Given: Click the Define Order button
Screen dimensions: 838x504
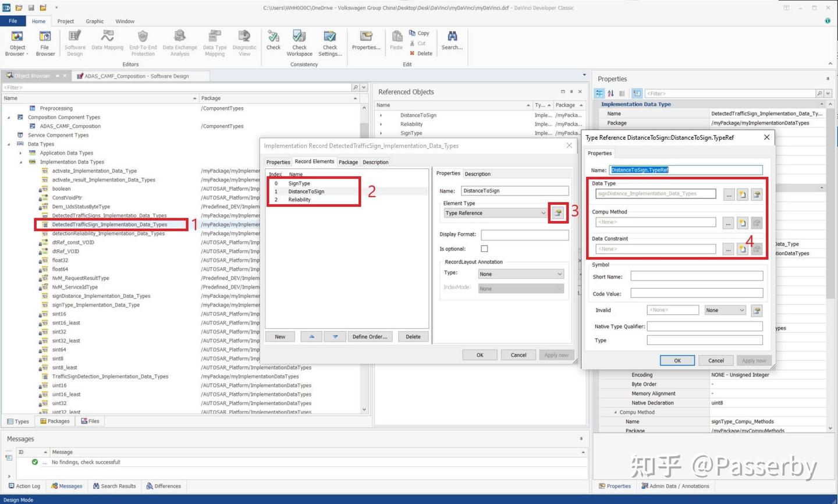Looking at the screenshot, I should (x=370, y=336).
